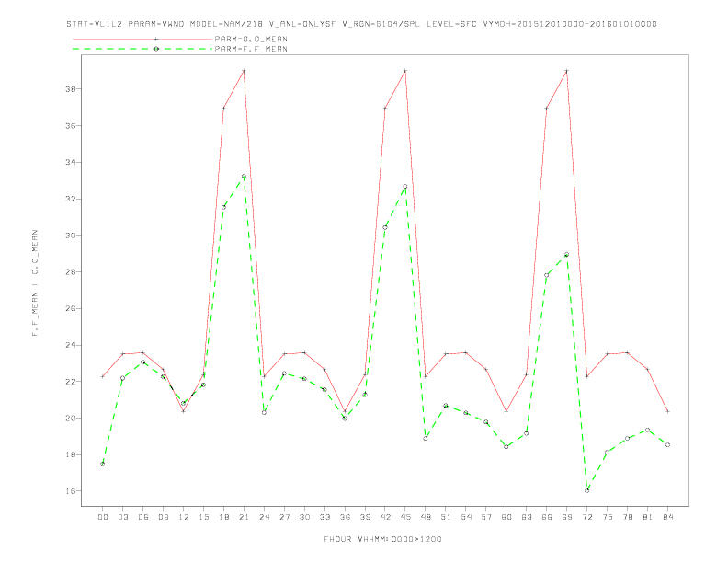This screenshot has height=563, width=728.
Task: Click y-axis tick label 26
Action: (x=71, y=308)
